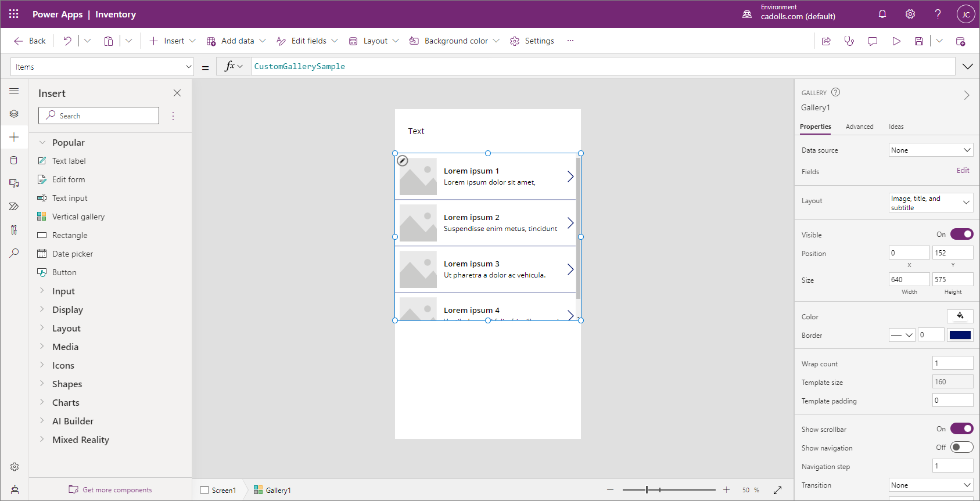Click the Preview app play icon
Image resolution: width=980 pixels, height=501 pixels.
point(896,41)
